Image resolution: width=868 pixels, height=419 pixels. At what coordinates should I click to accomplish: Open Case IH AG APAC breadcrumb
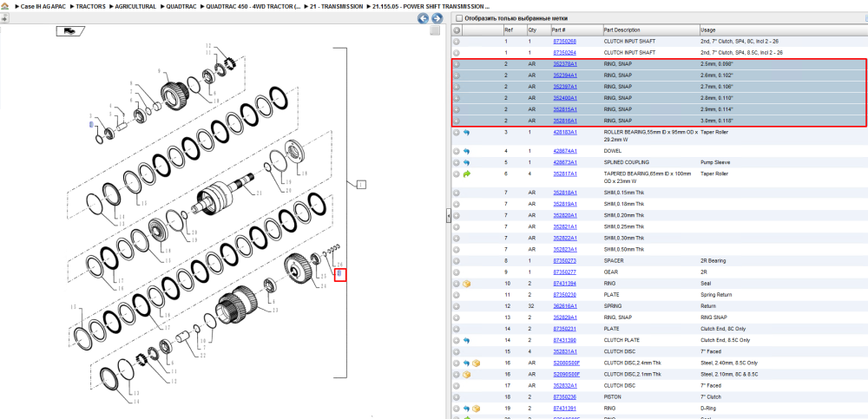[43, 6]
